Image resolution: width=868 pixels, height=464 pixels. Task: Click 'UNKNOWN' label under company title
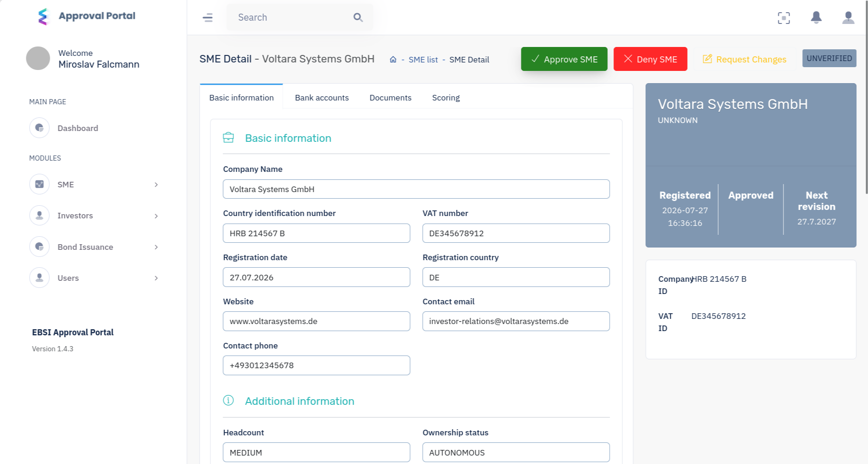click(x=677, y=120)
